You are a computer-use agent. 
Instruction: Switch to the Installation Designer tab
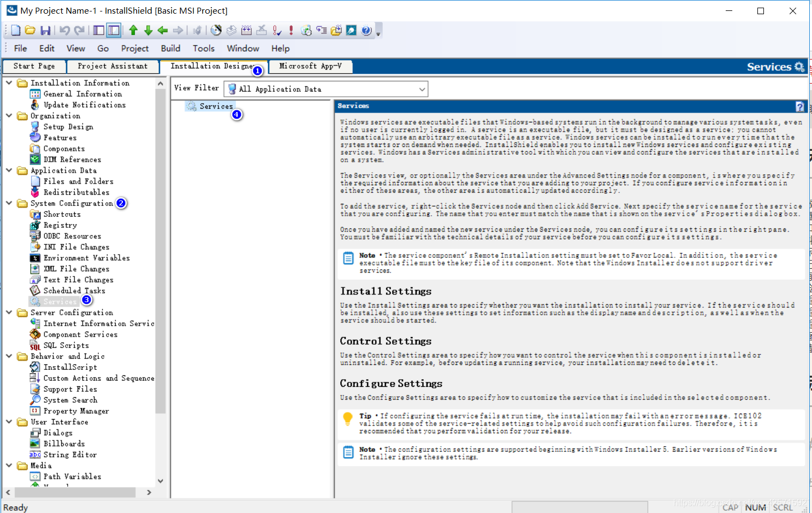click(213, 66)
